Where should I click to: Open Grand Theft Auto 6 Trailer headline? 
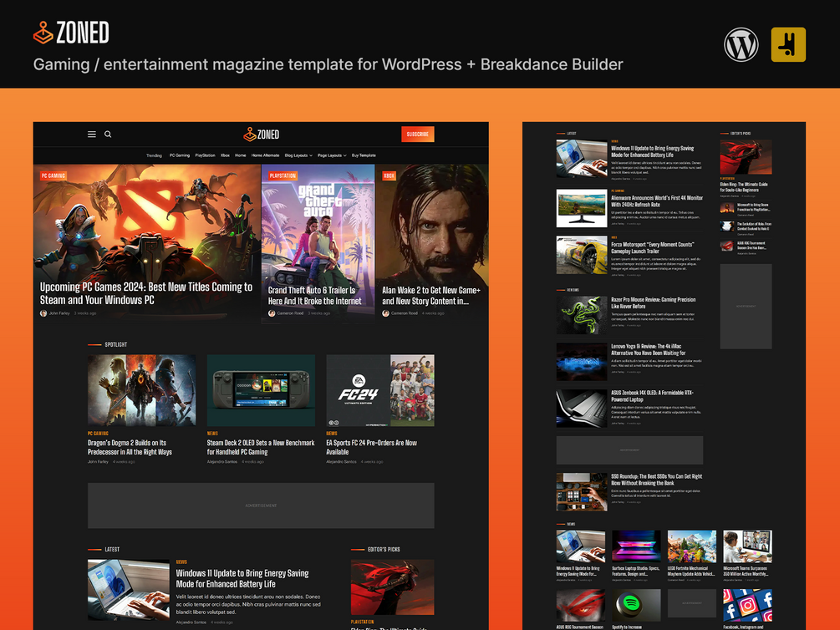[314, 296]
